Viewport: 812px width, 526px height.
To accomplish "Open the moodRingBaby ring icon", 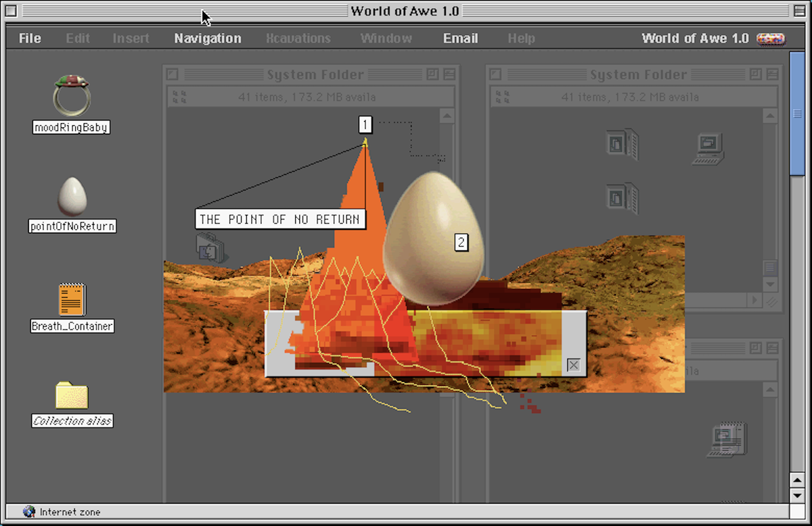I will click(x=71, y=95).
